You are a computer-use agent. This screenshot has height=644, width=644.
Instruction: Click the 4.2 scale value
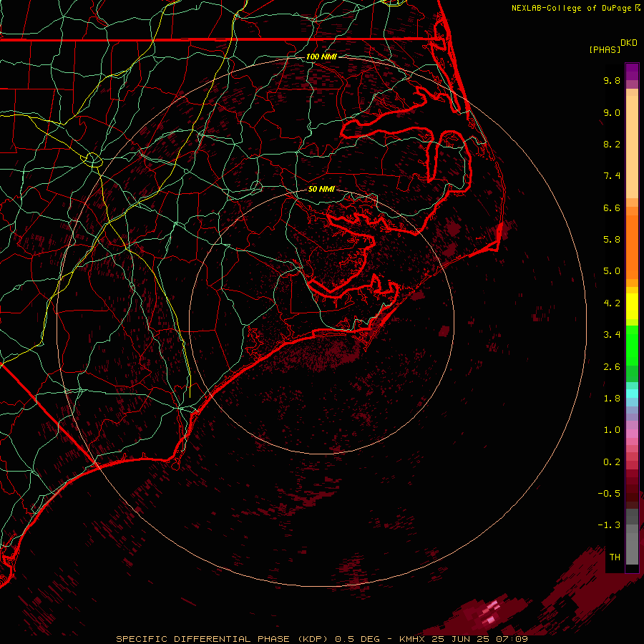click(x=612, y=303)
